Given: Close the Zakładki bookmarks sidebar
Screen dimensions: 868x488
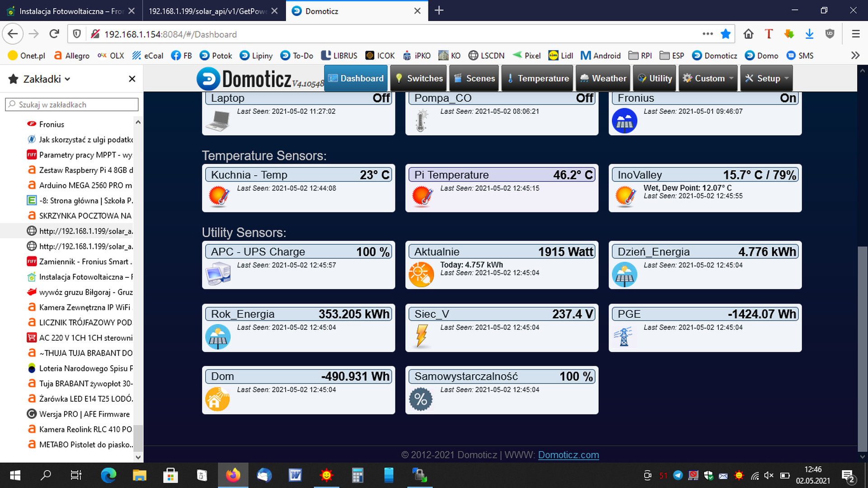Looking at the screenshot, I should (x=132, y=79).
